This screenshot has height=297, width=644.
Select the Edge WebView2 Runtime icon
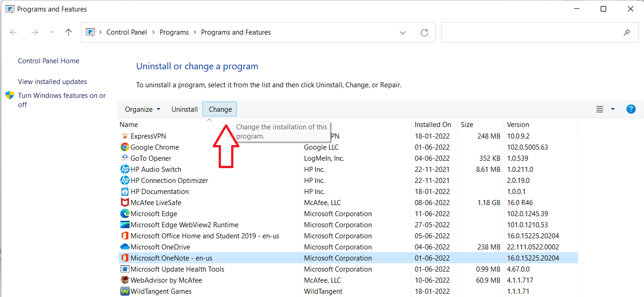pos(125,225)
